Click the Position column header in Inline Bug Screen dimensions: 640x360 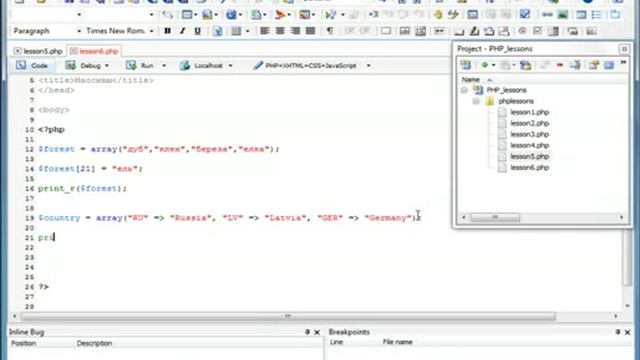[24, 343]
